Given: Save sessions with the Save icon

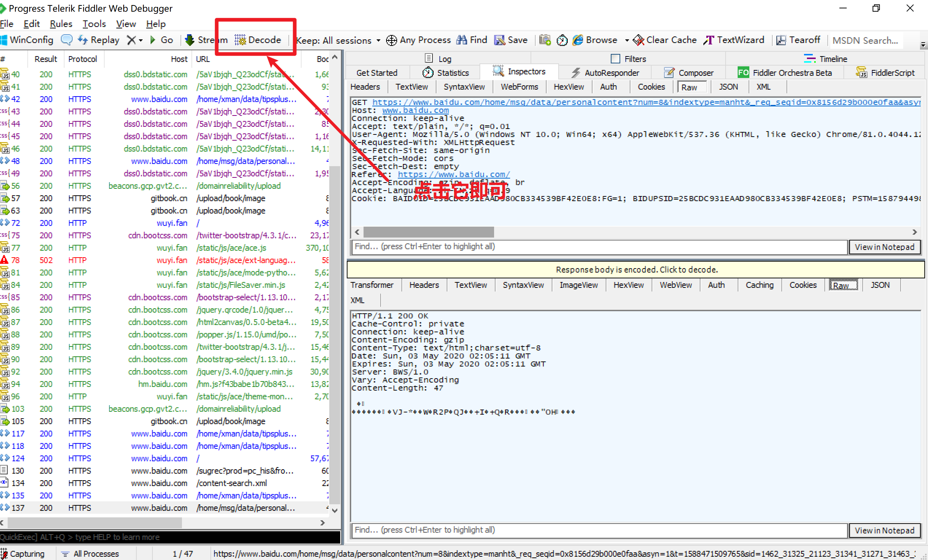Looking at the screenshot, I should (x=511, y=40).
